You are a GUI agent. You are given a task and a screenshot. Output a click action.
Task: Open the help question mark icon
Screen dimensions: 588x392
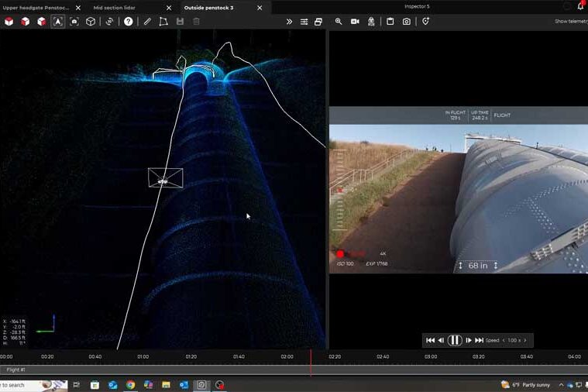pyautogui.click(x=129, y=22)
